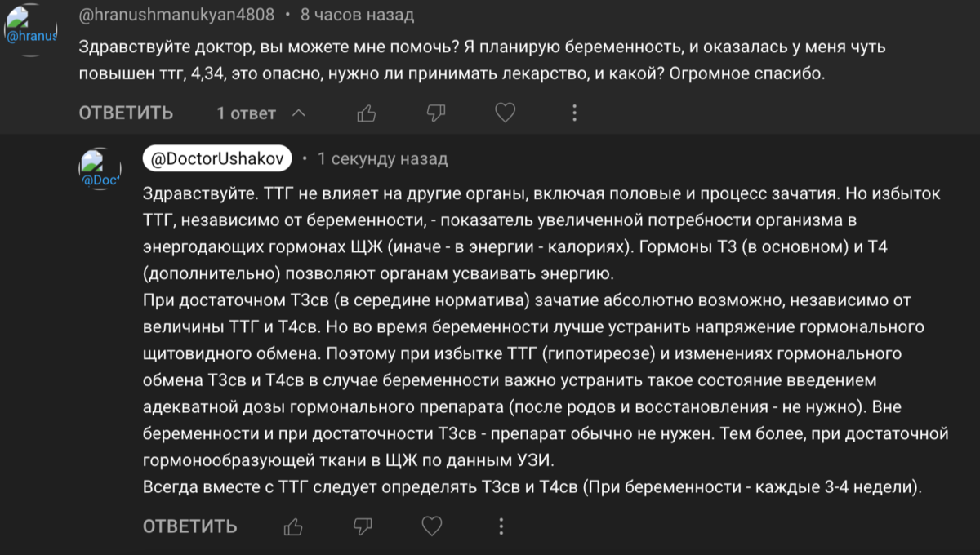980x555 pixels.
Task: Click the heart icon on the first comment
Action: pos(505,113)
